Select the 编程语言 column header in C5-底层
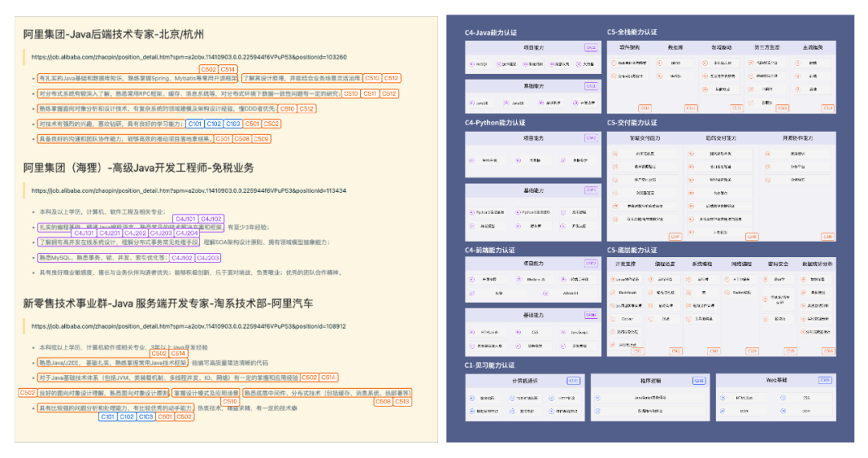This screenshot has height=458, width=868. (665, 264)
